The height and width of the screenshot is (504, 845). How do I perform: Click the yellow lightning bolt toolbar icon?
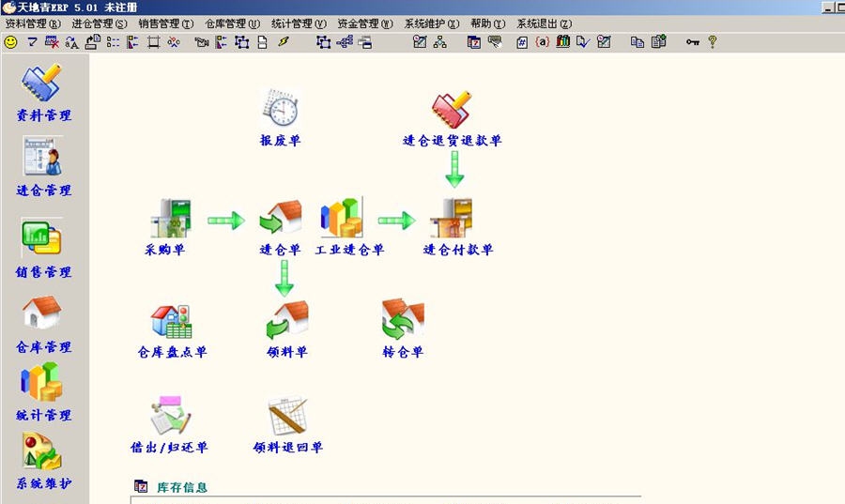click(x=284, y=42)
